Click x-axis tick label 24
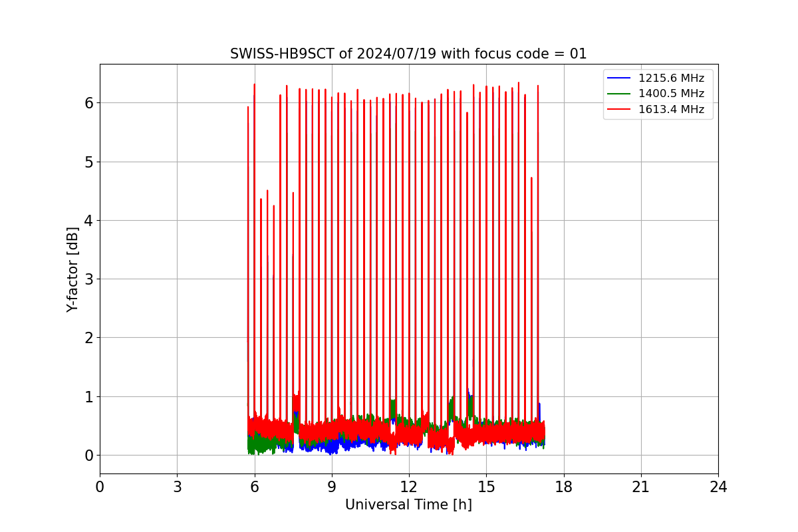Screen dimensions: 798x532 (x=718, y=487)
